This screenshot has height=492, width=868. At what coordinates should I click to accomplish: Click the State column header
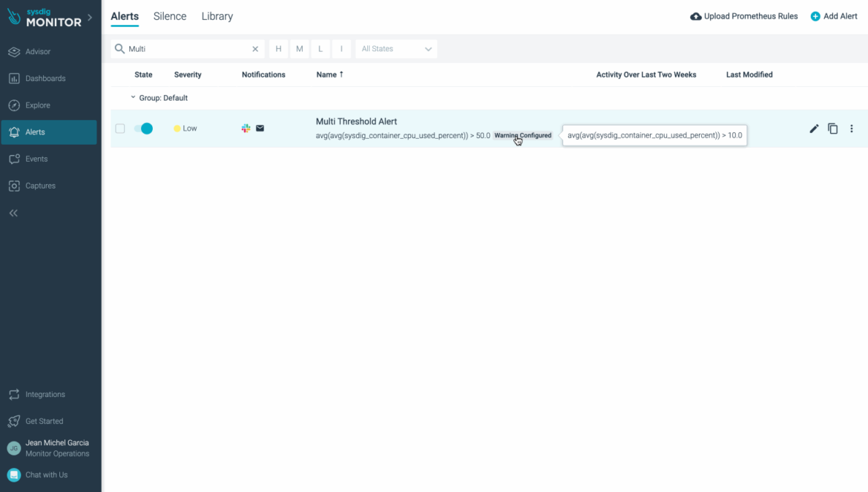tap(143, 75)
